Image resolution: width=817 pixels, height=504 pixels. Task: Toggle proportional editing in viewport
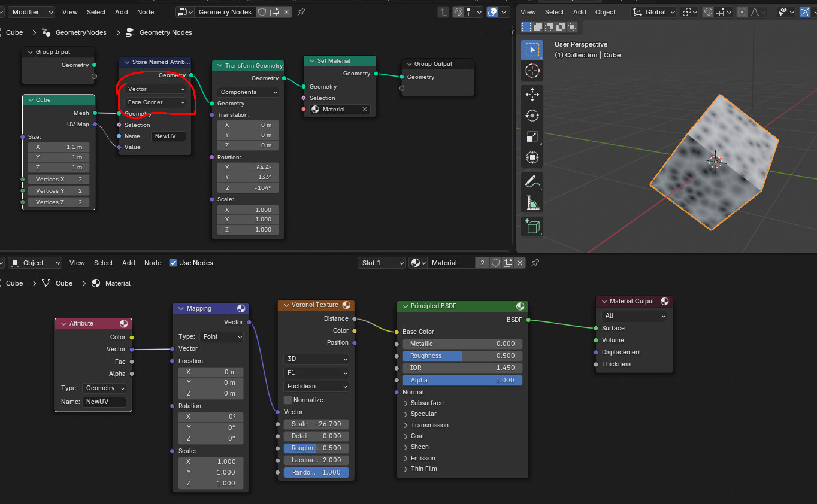coord(742,12)
